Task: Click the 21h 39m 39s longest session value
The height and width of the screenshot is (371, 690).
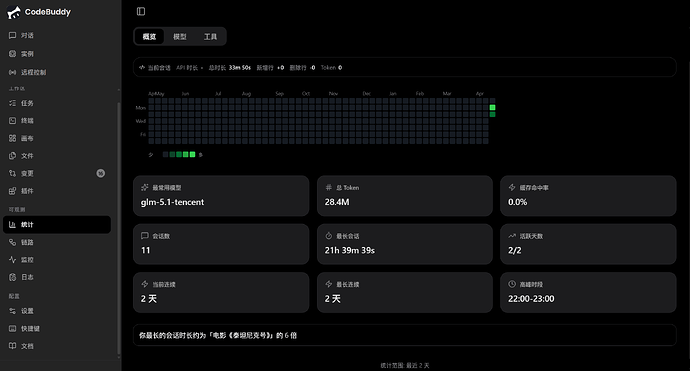Action: point(350,250)
